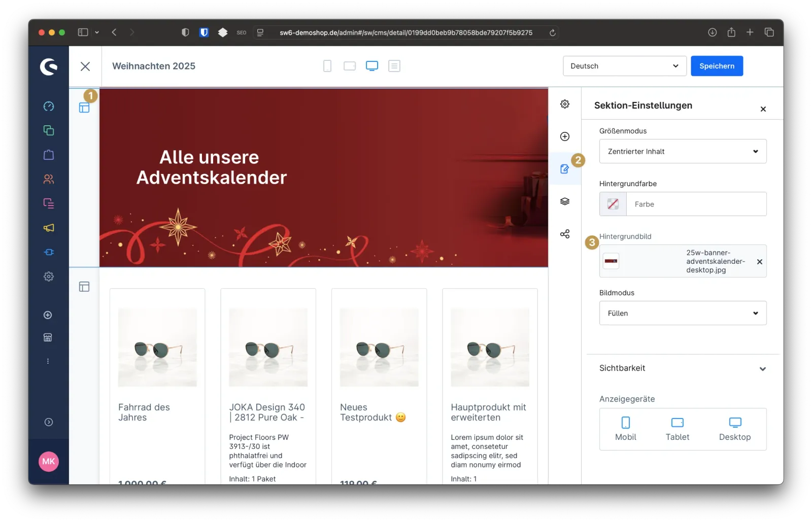Close the Sektion-Einstellungen panel
This screenshot has width=812, height=522.
tap(763, 109)
